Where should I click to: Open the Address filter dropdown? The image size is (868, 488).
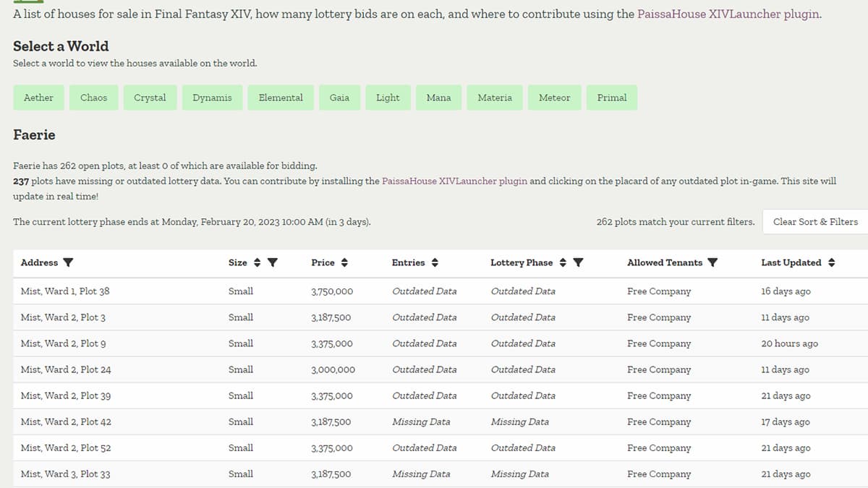coord(68,262)
